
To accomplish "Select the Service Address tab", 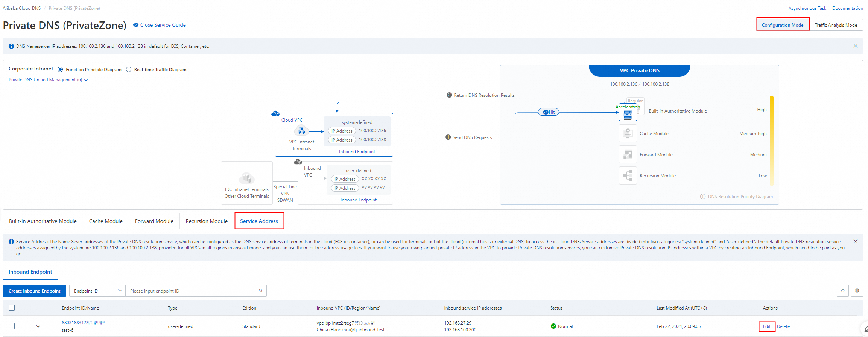I will tap(259, 221).
